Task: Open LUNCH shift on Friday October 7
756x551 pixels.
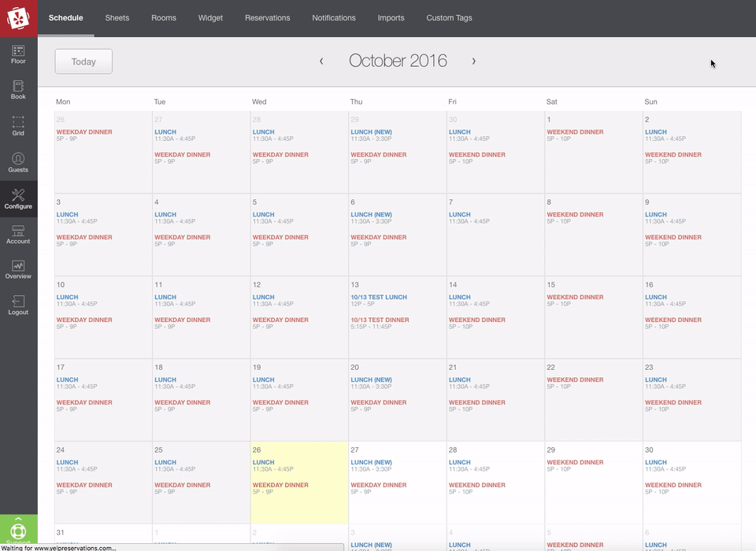Action: 459,215
